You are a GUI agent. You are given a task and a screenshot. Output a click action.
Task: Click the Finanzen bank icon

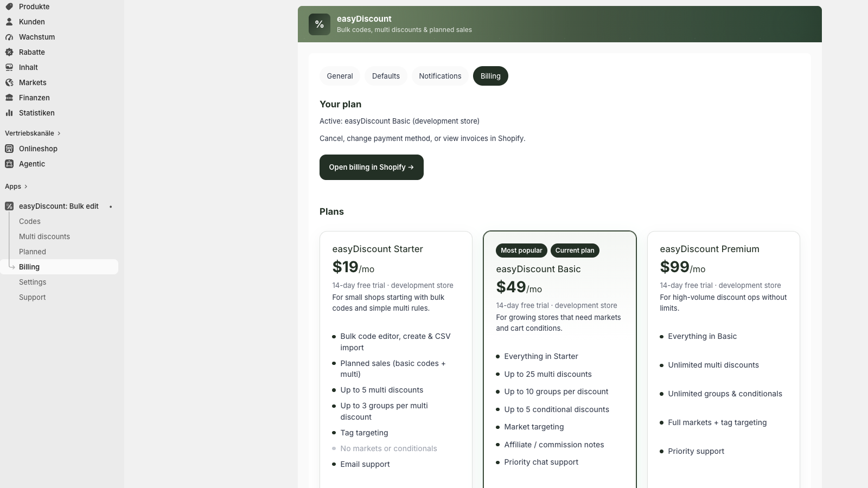[9, 98]
